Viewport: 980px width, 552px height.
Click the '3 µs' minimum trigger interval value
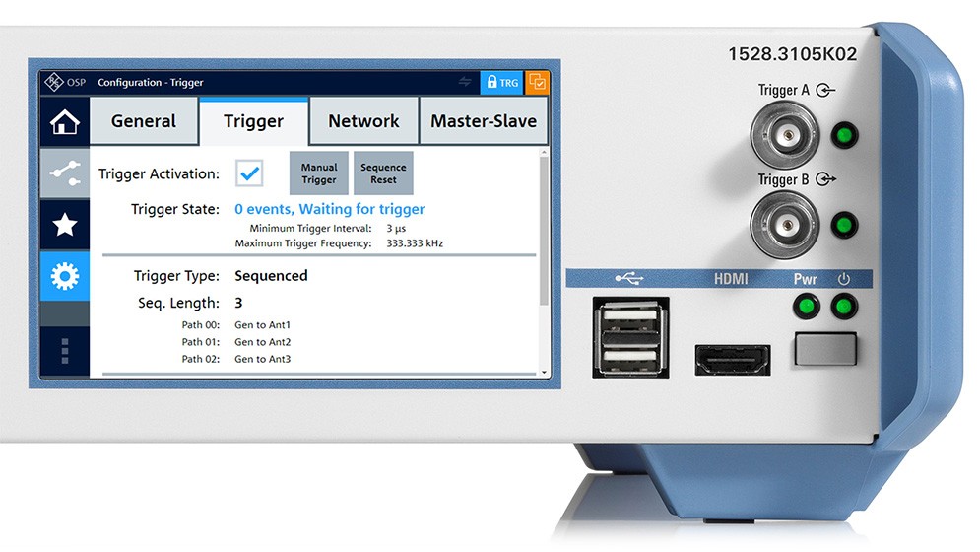coord(396,229)
